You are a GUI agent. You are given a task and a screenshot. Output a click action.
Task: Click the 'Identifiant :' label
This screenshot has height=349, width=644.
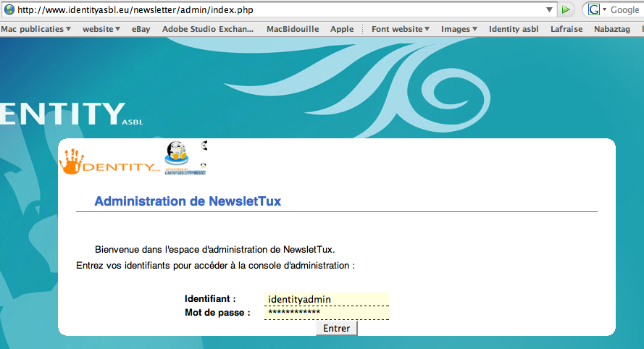point(210,298)
